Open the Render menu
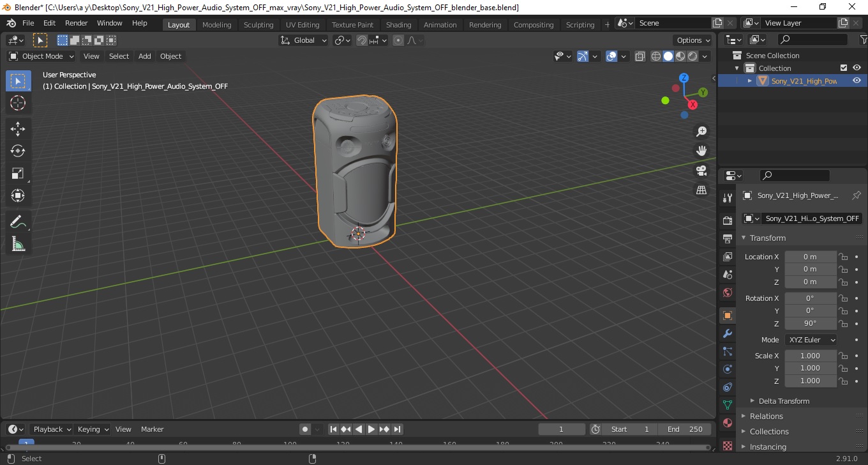The height and width of the screenshot is (465, 868). 77,23
